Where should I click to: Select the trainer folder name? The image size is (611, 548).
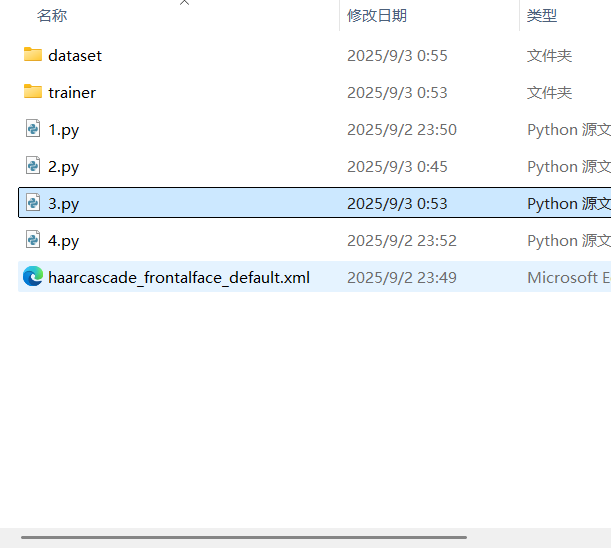[x=72, y=93]
